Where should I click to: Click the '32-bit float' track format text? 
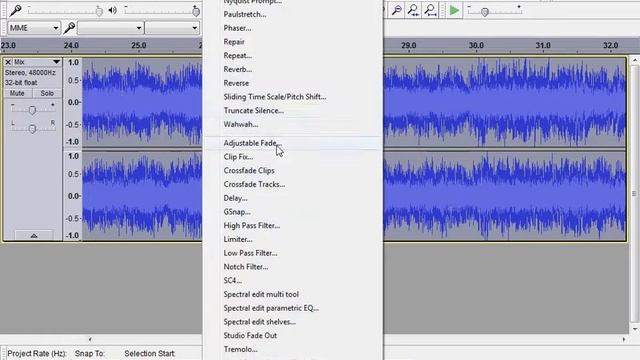point(21,83)
